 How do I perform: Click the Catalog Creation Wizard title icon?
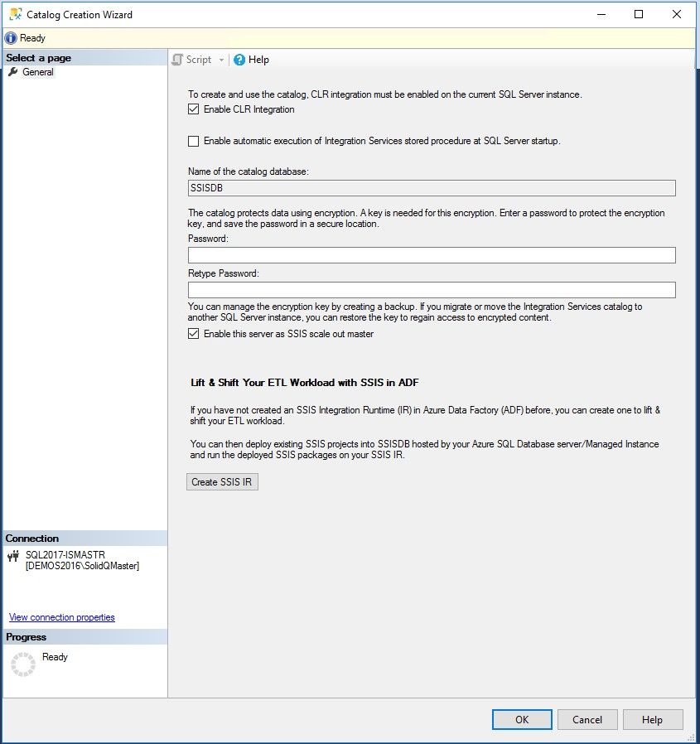pos(15,14)
